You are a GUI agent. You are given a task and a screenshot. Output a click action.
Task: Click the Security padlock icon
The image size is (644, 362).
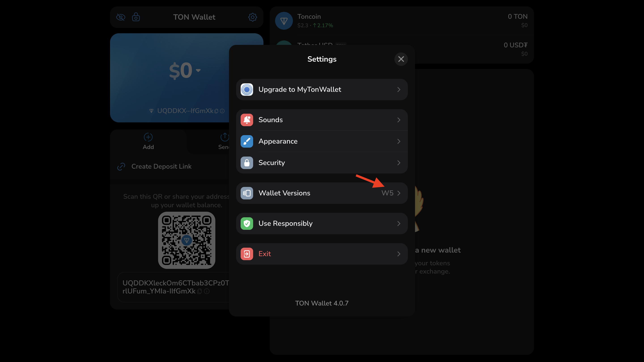[247, 163]
